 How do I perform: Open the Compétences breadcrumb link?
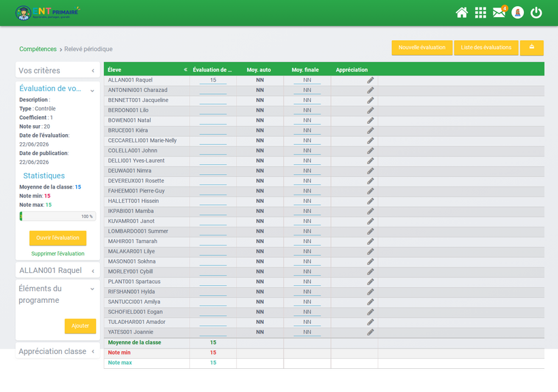coord(37,49)
